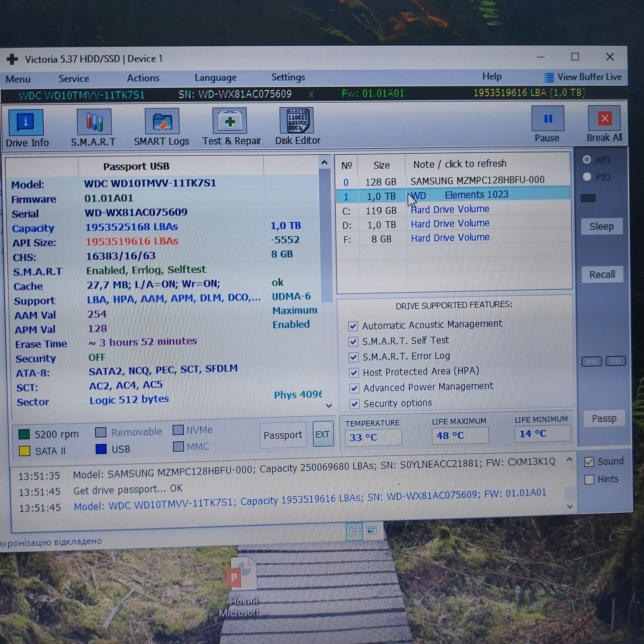Click the blue USB swatch
Screen dimensions: 644x644
[101, 449]
